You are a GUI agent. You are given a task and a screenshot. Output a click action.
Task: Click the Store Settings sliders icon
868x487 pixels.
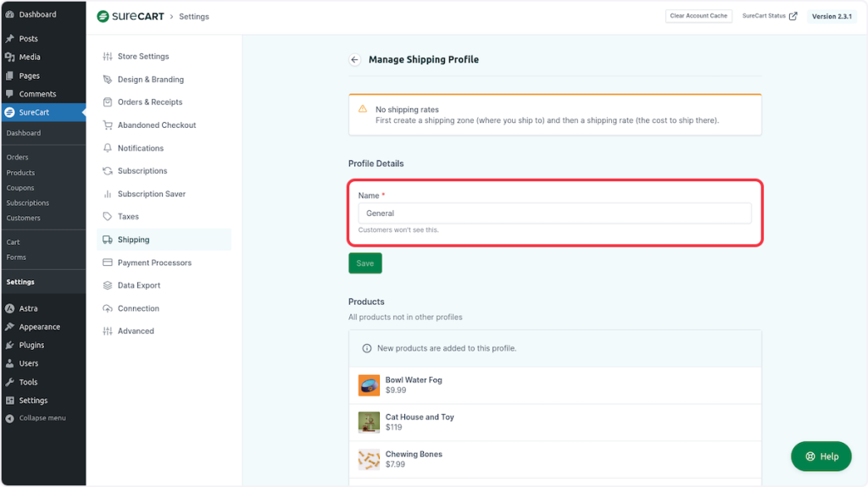tap(108, 57)
